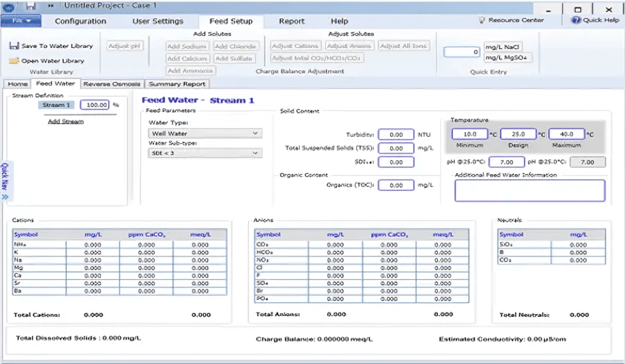Switch to the Reverse Osmosis tab
The width and height of the screenshot is (625, 364).
112,84
